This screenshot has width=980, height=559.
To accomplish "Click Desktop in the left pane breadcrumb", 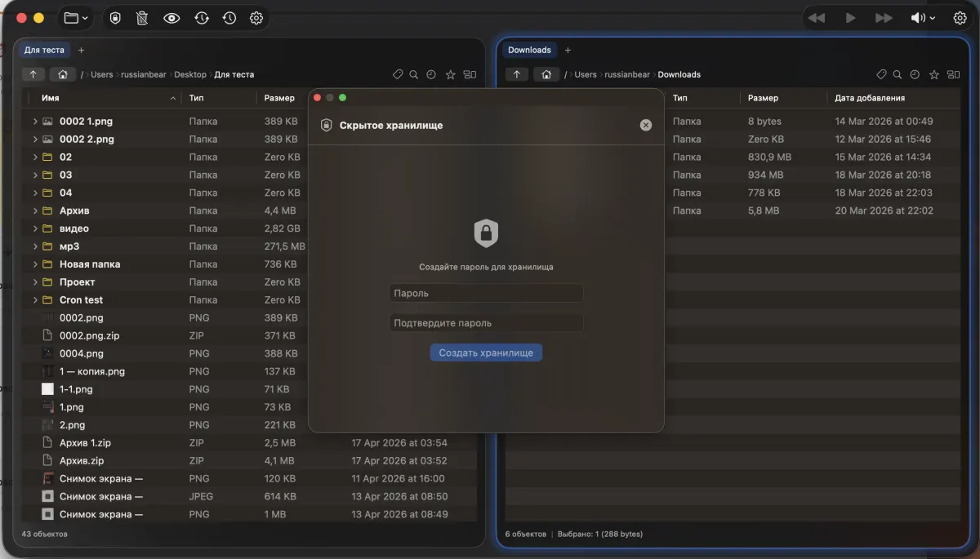I will pyautogui.click(x=190, y=74).
